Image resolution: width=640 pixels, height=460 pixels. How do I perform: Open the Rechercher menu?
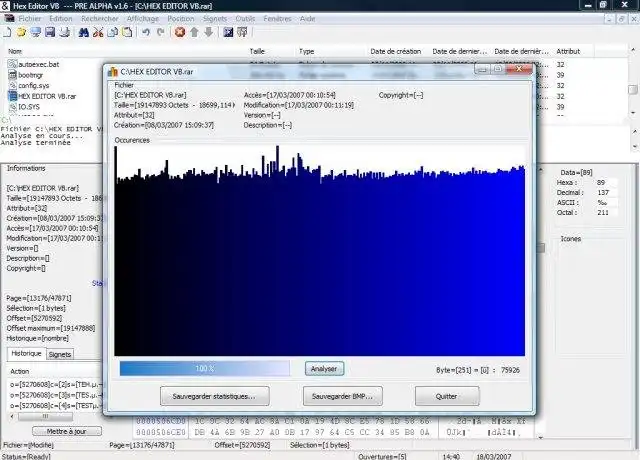100,19
